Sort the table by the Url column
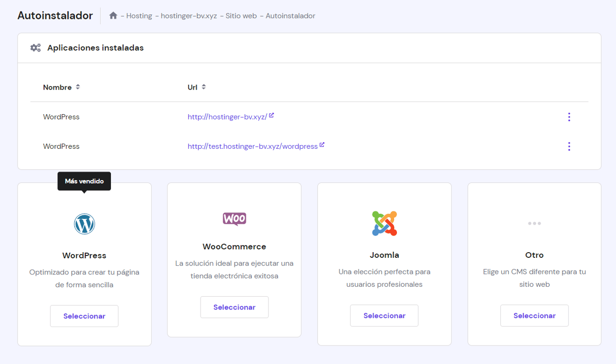 coord(204,87)
